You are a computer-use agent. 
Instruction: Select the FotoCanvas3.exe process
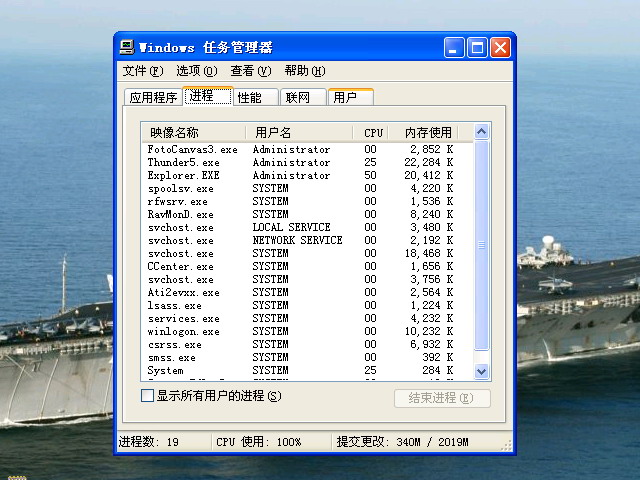pos(308,149)
